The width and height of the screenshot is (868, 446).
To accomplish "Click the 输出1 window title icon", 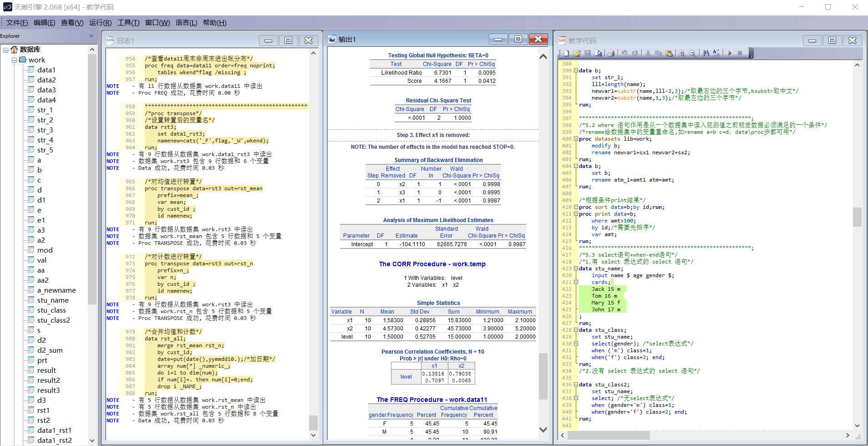I will pos(332,40).
